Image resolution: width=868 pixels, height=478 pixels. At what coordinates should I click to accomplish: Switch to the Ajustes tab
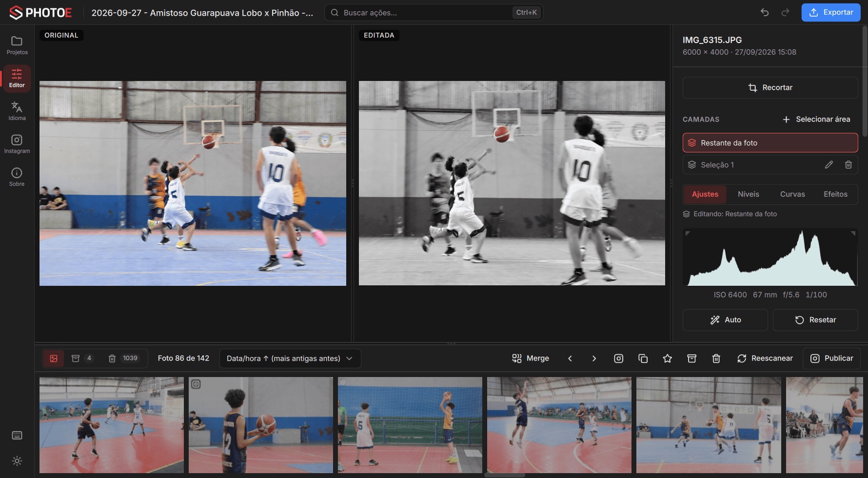705,194
